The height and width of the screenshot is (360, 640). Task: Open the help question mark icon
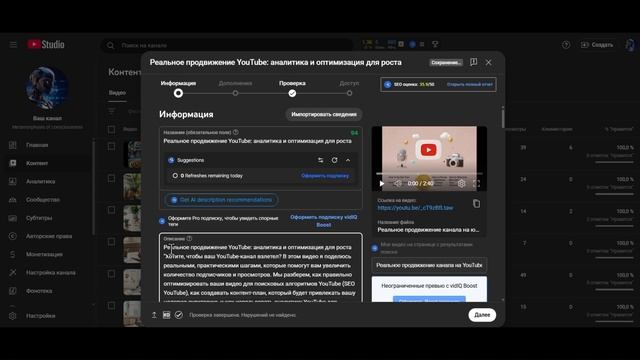566,45
